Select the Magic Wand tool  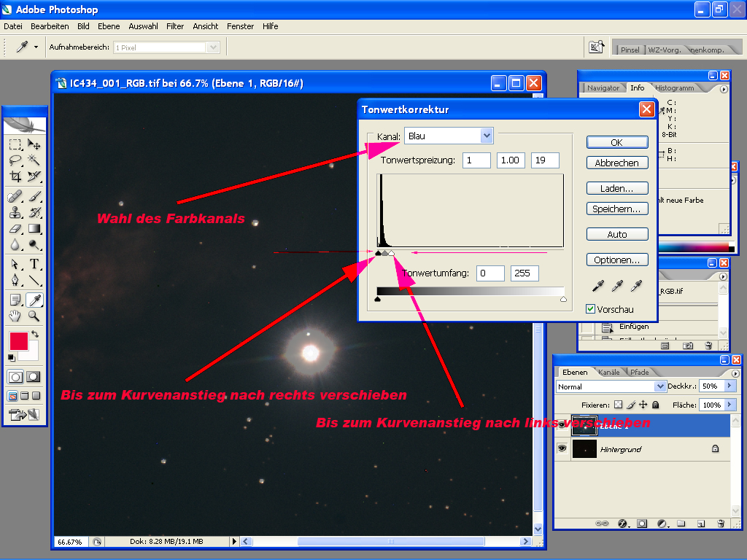coord(34,160)
